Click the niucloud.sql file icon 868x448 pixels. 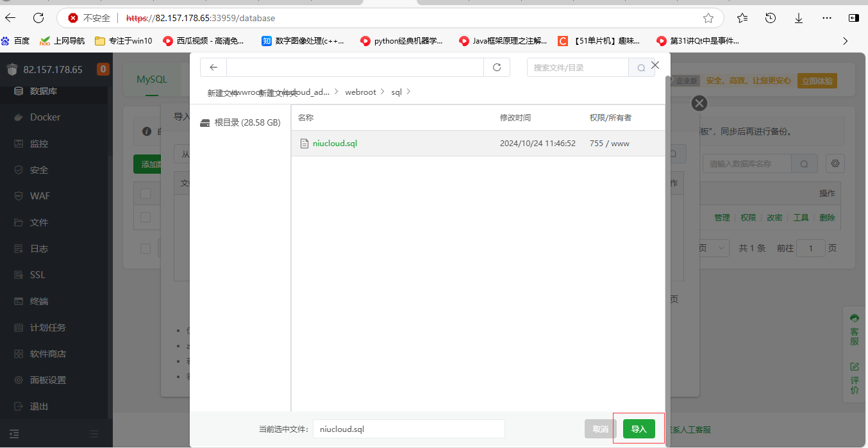pyautogui.click(x=305, y=144)
